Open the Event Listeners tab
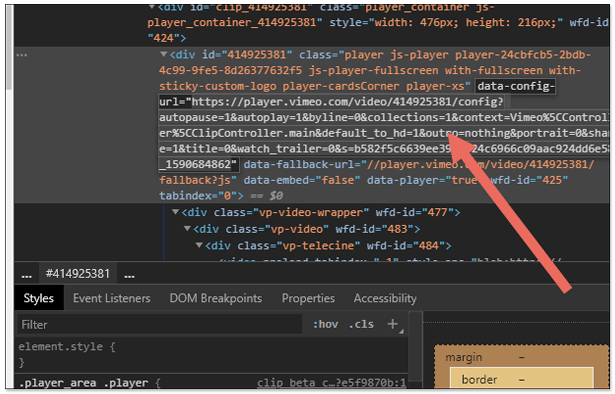 pyautogui.click(x=111, y=298)
